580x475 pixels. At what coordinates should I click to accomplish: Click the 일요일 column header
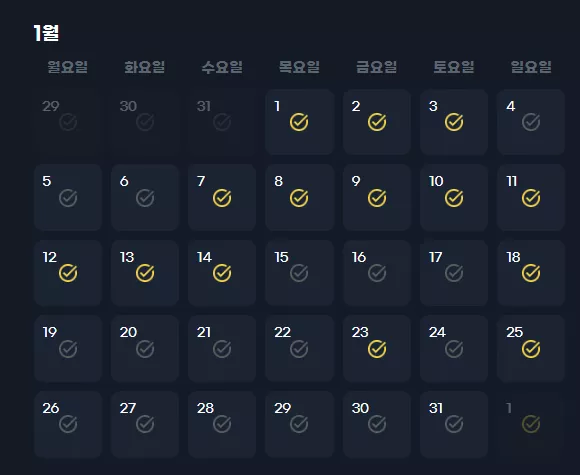coord(531,67)
